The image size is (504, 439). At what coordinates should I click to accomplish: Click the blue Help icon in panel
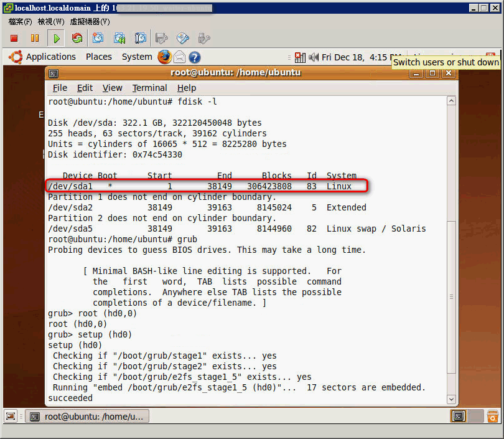pyautogui.click(x=195, y=57)
